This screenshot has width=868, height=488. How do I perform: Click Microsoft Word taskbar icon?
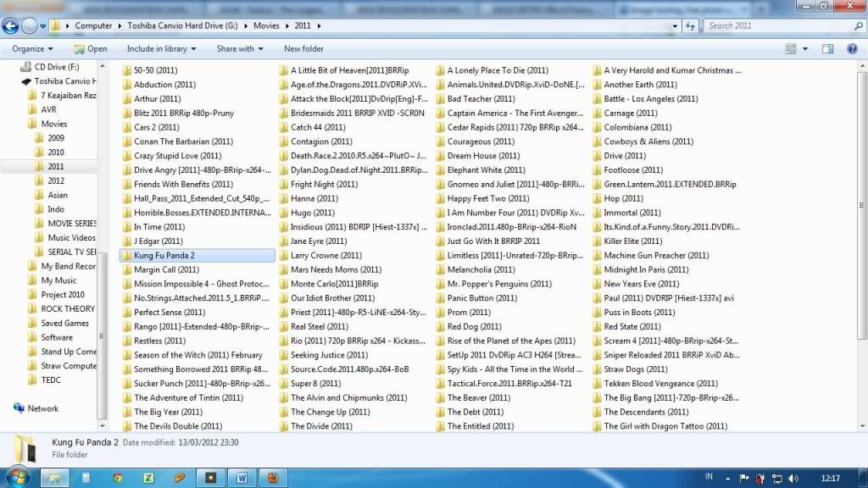coord(242,478)
